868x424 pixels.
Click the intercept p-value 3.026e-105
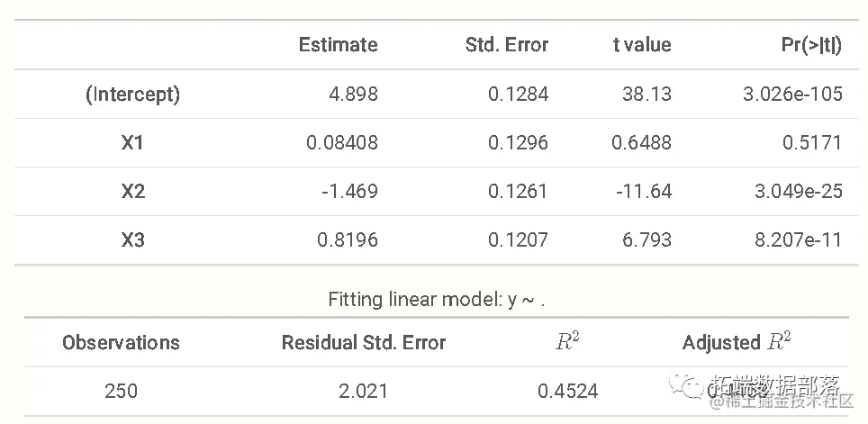tap(792, 95)
